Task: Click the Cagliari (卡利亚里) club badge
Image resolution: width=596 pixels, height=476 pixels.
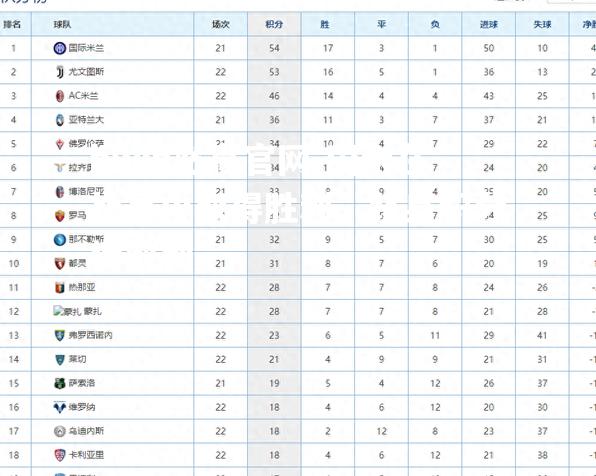Action: (x=60, y=455)
